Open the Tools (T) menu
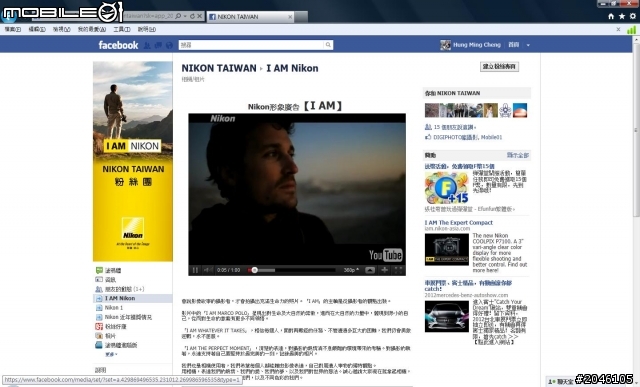 tap(122, 29)
